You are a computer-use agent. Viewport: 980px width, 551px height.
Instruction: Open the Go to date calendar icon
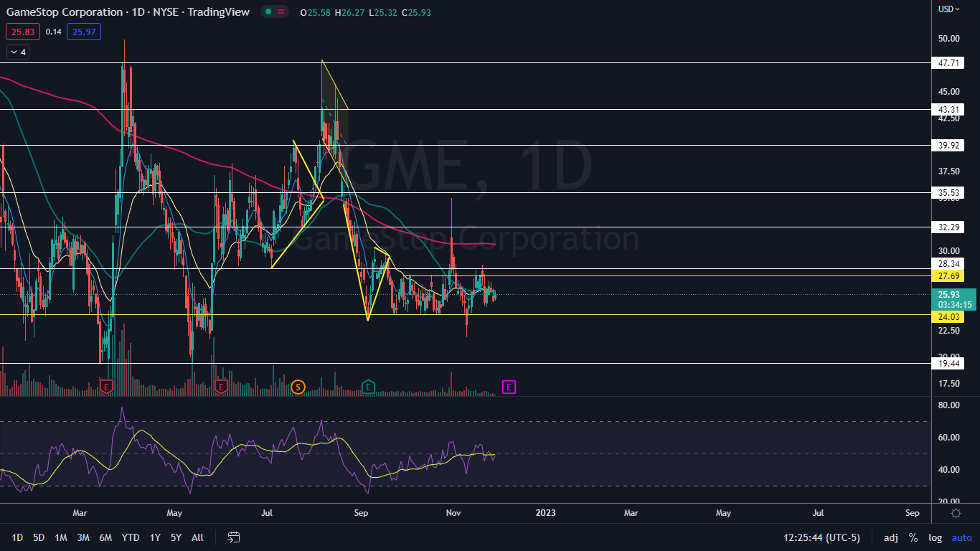(x=233, y=537)
